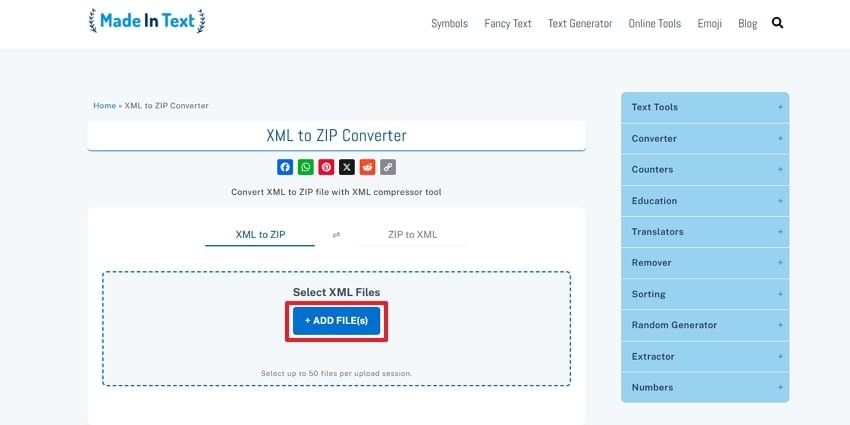Switch to the ZIP to XML tab
850x425 pixels.
(413, 235)
